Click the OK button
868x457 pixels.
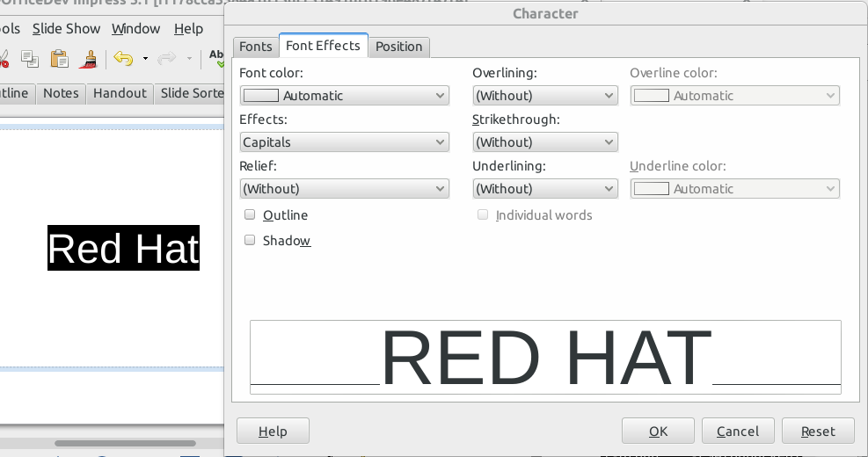[658, 431]
